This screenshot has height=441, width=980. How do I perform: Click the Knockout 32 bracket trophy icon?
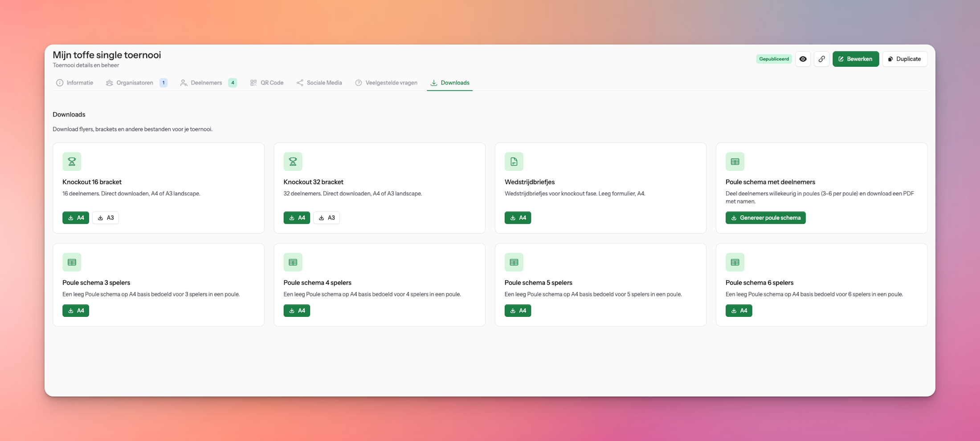(x=293, y=162)
